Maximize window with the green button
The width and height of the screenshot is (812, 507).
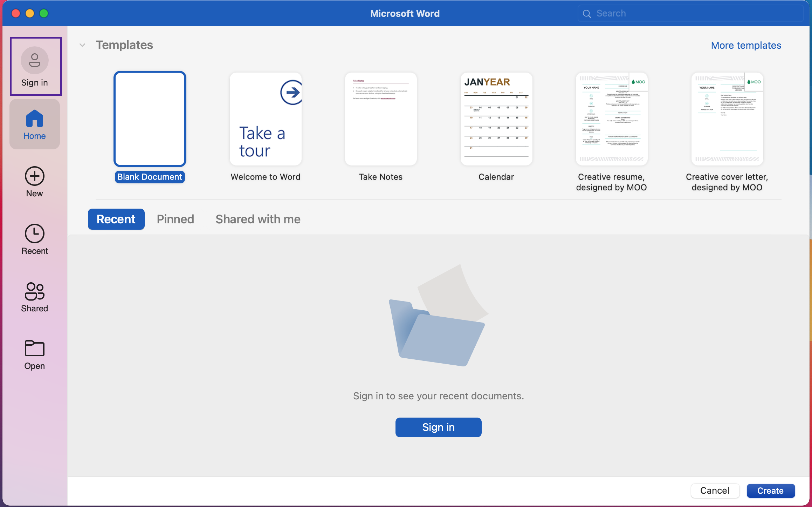click(x=44, y=13)
